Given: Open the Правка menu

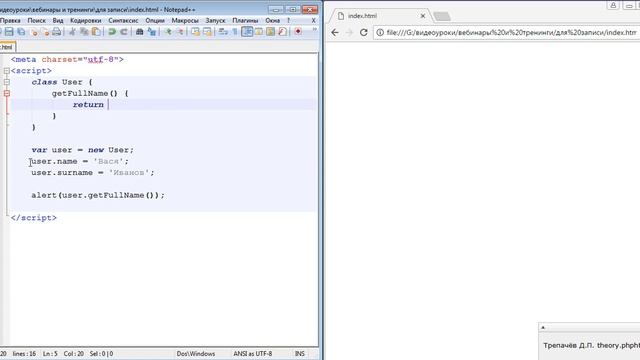Looking at the screenshot, I should coord(10,20).
